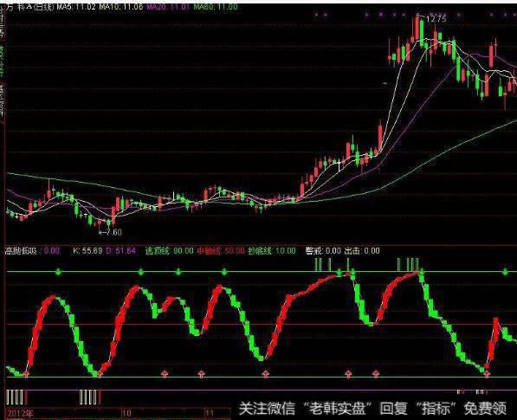Viewport: 517px width, 420px height.
Task: Click the first green sell arrow on top line
Action: pos(58,272)
